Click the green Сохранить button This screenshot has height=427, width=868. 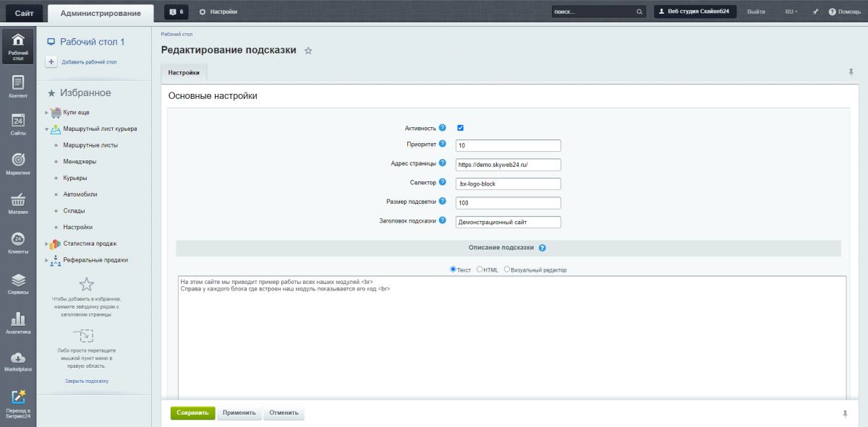[192, 413]
